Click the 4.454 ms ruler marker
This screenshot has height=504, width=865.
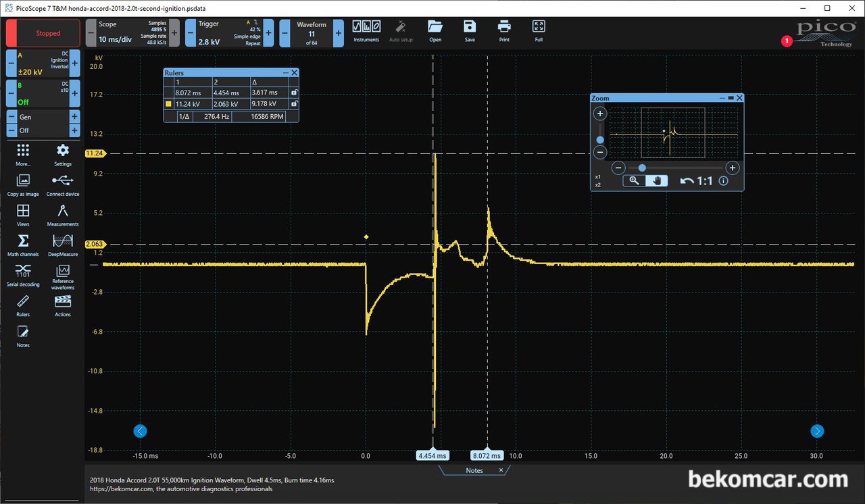pos(433,455)
